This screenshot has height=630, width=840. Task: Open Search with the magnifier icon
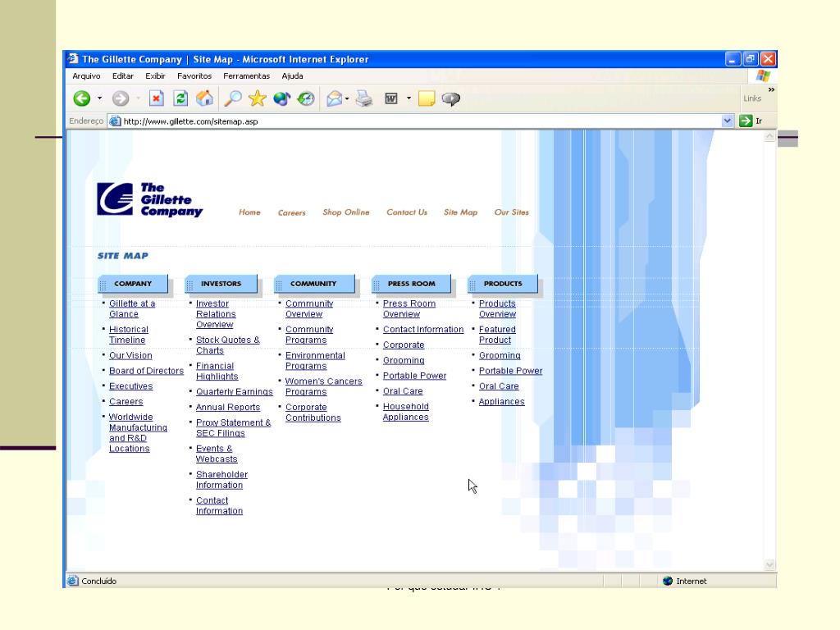[x=232, y=98]
